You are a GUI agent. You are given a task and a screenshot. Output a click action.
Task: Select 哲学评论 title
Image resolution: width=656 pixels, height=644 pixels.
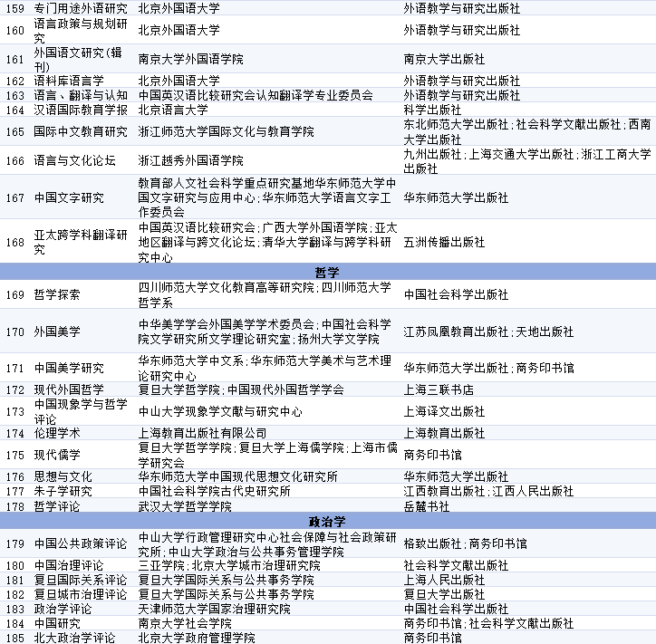point(57,506)
